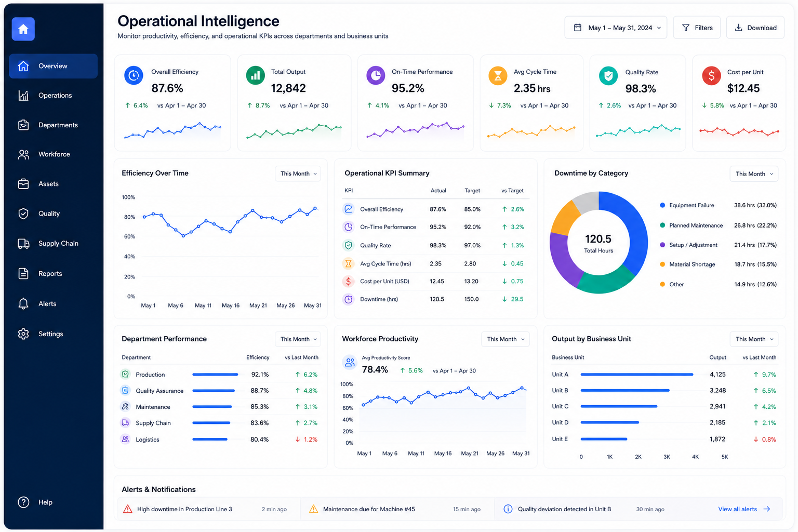Click the Help question mark icon
This screenshot has width=798, height=532.
pyautogui.click(x=23, y=502)
